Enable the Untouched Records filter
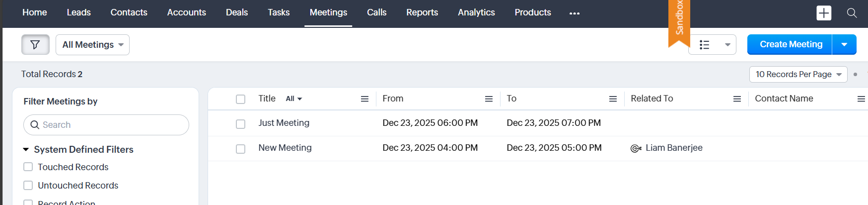Image resolution: width=868 pixels, height=205 pixels. coord(28,185)
